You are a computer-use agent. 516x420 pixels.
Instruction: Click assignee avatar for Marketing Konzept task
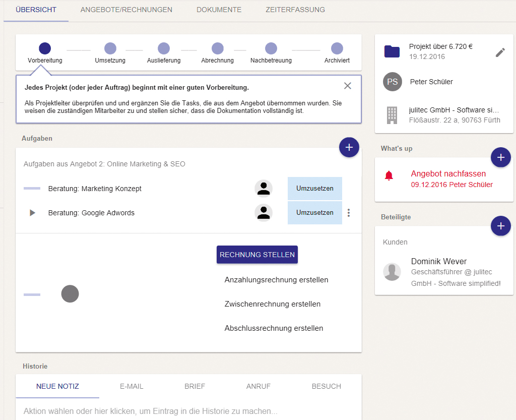pyautogui.click(x=264, y=189)
